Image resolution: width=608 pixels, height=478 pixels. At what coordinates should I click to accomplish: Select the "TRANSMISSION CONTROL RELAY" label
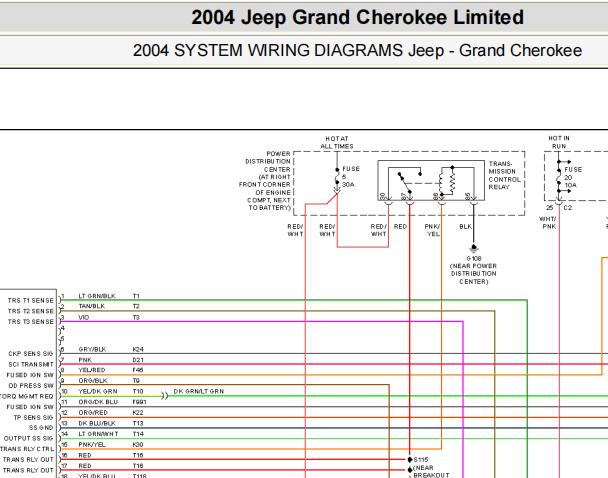tap(504, 175)
